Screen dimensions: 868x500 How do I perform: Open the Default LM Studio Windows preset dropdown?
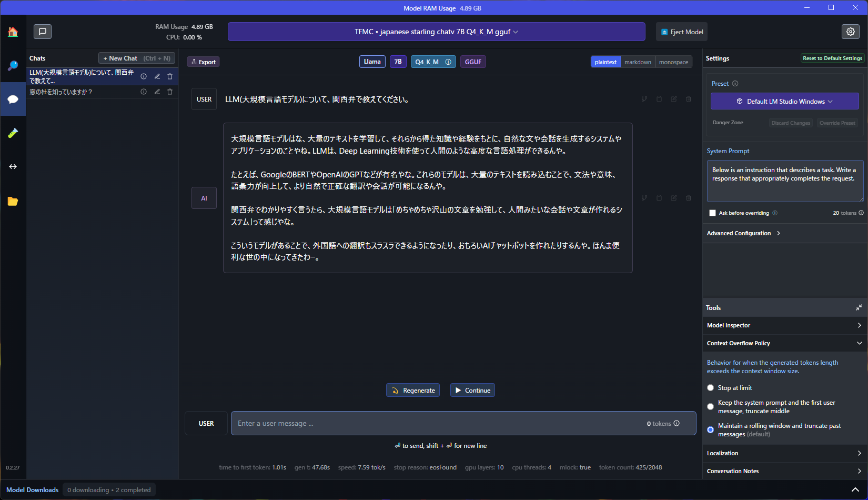[784, 101]
